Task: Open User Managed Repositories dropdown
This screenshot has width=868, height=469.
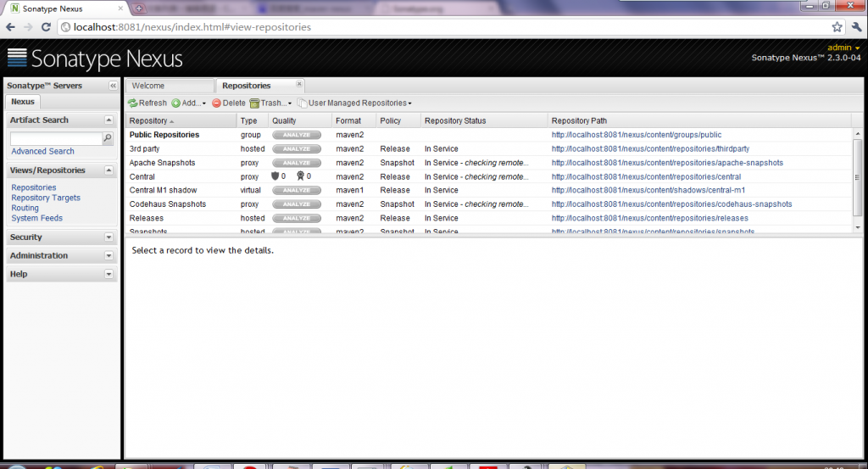Action: click(355, 103)
